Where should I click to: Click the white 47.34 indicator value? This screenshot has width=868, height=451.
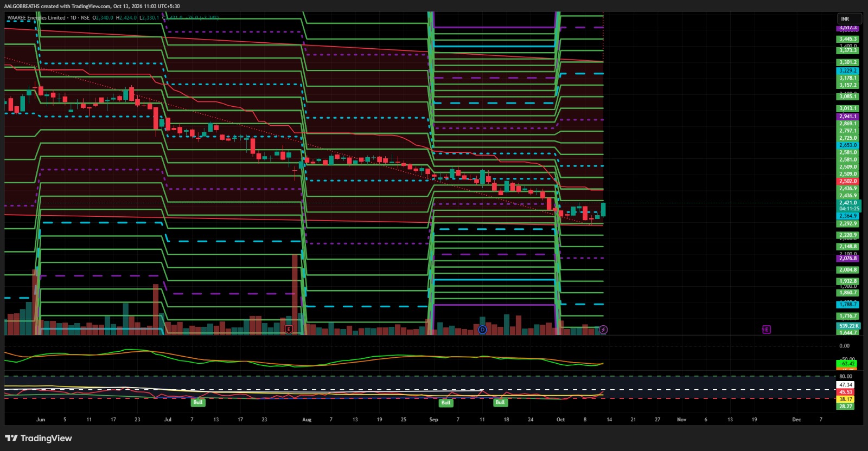click(x=846, y=385)
